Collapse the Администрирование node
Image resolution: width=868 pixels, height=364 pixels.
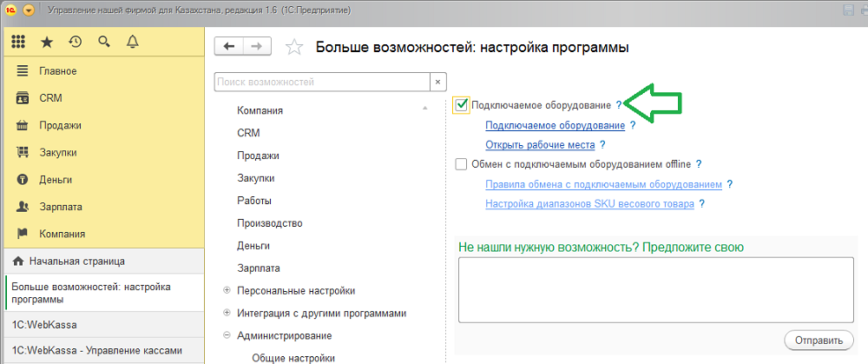227,335
